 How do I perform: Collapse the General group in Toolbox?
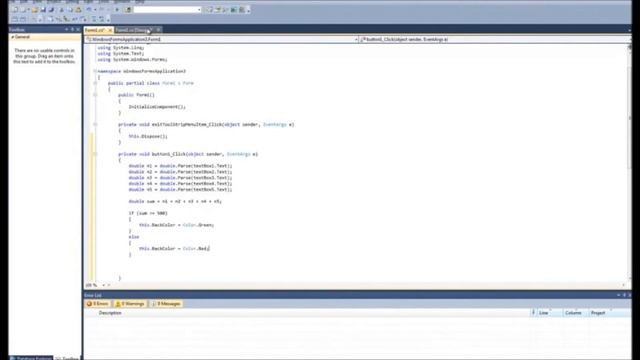point(13,37)
